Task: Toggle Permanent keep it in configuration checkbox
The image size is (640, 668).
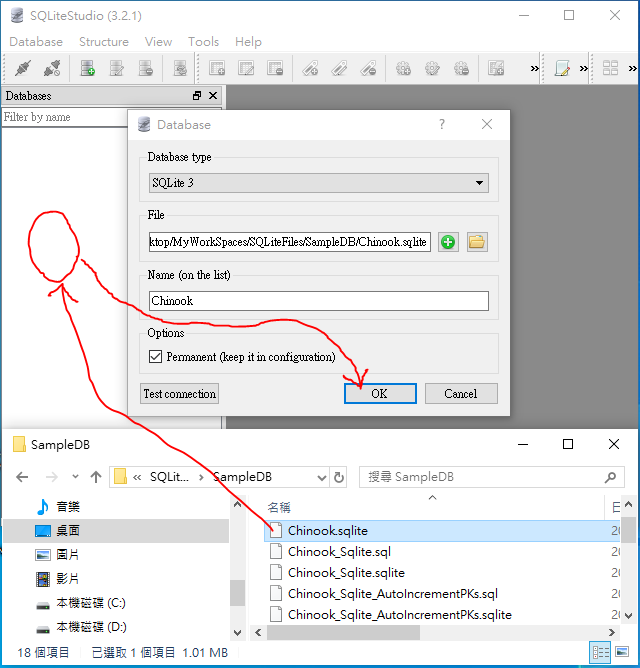Action: [155, 357]
